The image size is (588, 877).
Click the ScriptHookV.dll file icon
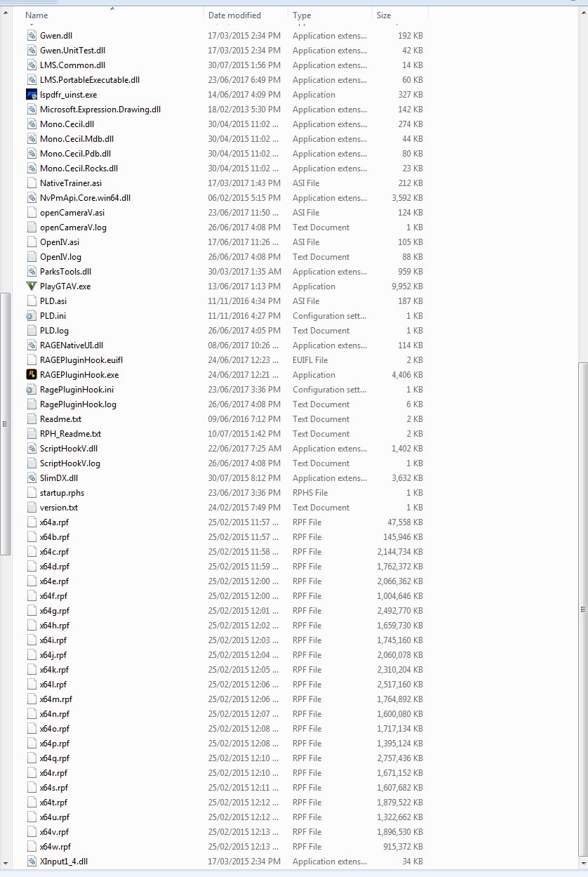[31, 448]
